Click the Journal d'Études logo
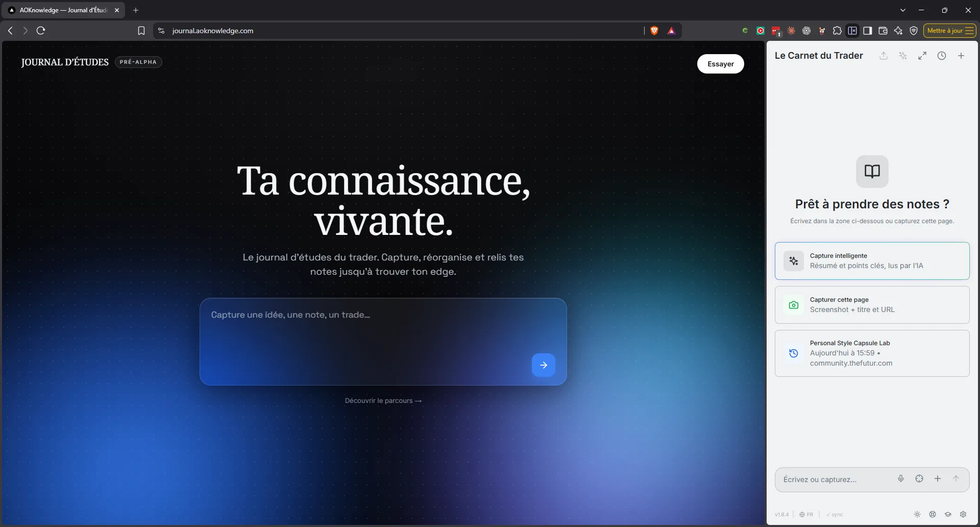Screen dimensions: 980x527 (65, 62)
